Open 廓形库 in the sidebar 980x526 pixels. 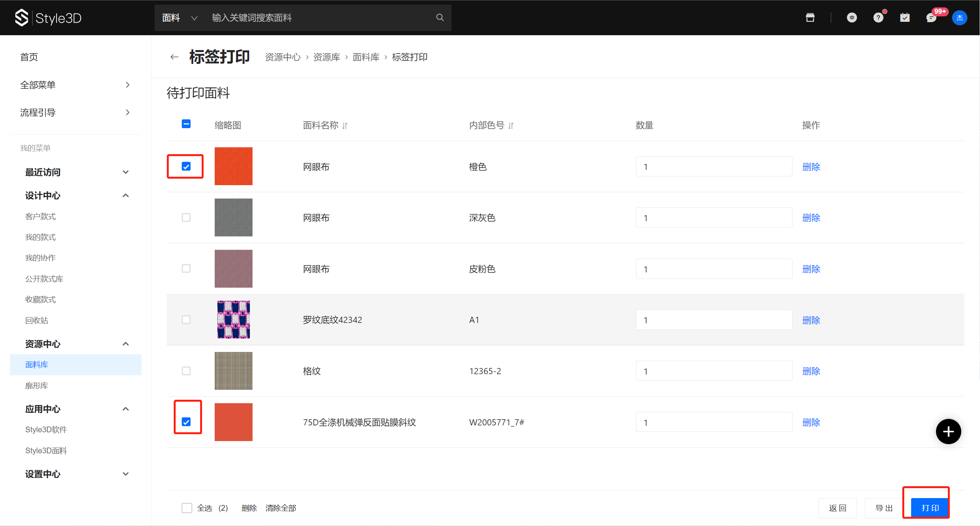click(x=37, y=386)
